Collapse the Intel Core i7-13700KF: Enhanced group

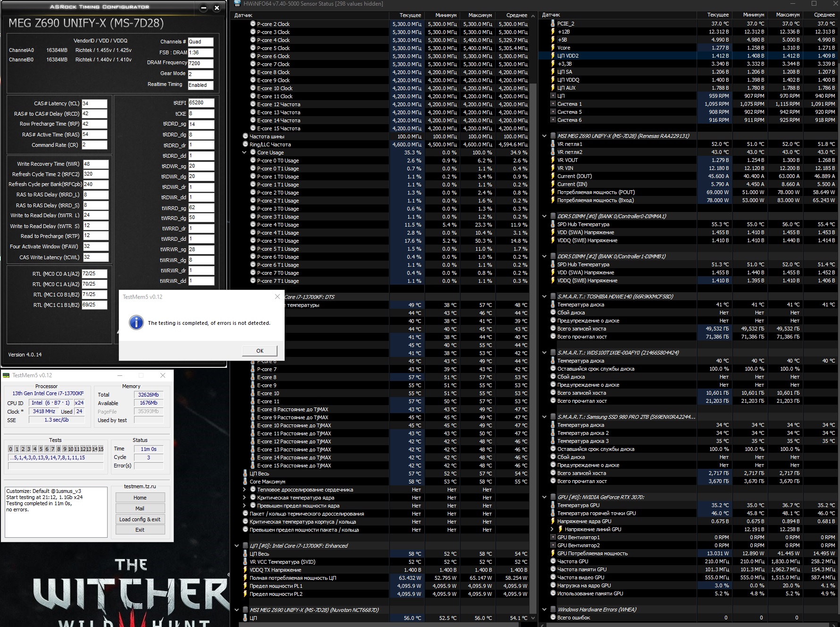pyautogui.click(x=237, y=546)
